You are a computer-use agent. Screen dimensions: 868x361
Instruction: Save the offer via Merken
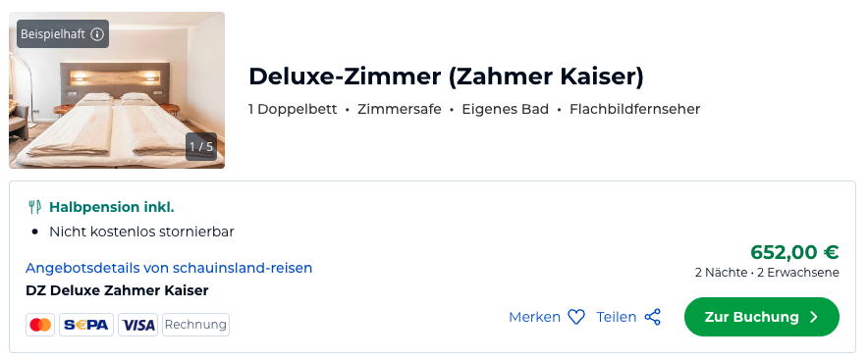(x=546, y=317)
